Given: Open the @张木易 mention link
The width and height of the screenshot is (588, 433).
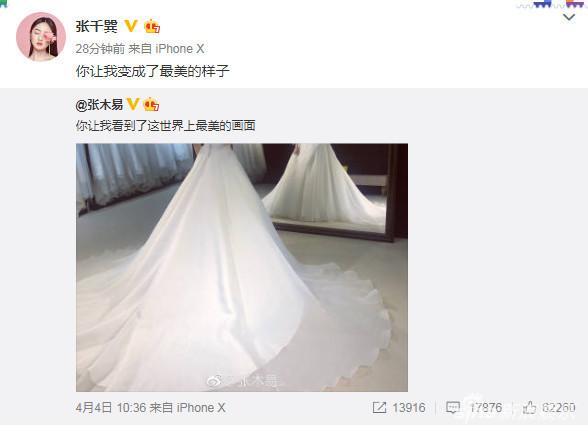Looking at the screenshot, I should click(x=99, y=105).
